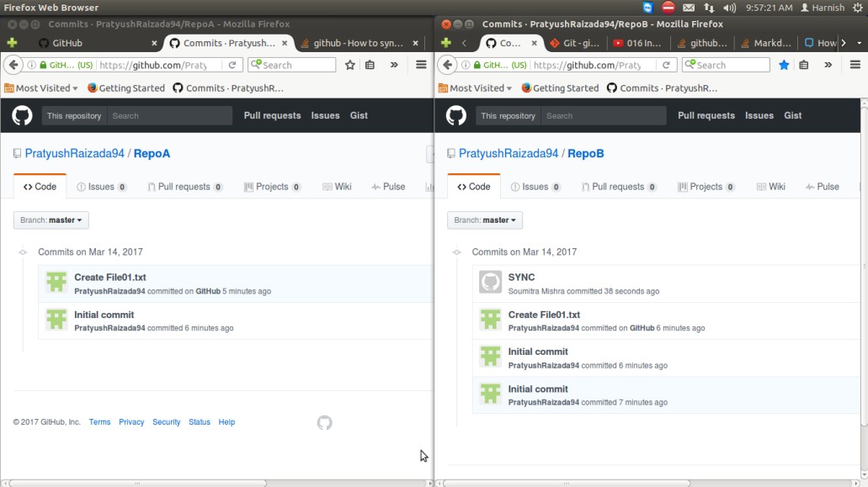Click horizontal scrollbar in RepoA window
Image resolution: width=868 pixels, height=487 pixels.
pos(137,483)
